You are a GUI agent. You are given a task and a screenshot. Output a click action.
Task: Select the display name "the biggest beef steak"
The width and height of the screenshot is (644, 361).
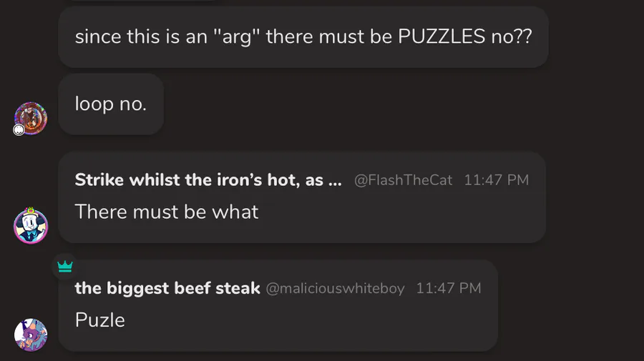click(x=167, y=288)
